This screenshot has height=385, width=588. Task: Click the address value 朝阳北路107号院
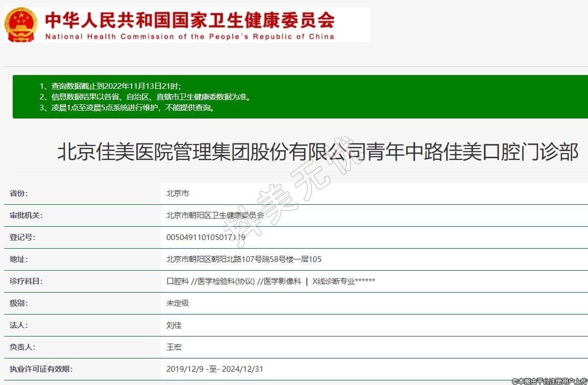click(244, 259)
